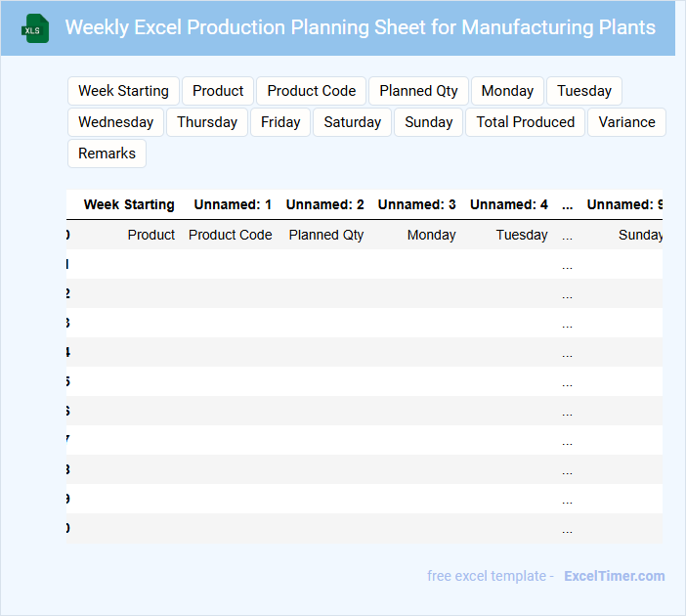This screenshot has width=686, height=616.
Task: Select the Product Code tag
Action: click(312, 91)
